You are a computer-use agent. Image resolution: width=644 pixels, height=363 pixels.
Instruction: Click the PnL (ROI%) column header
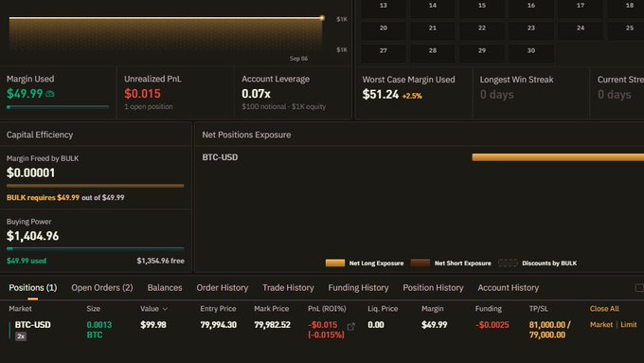click(x=327, y=309)
